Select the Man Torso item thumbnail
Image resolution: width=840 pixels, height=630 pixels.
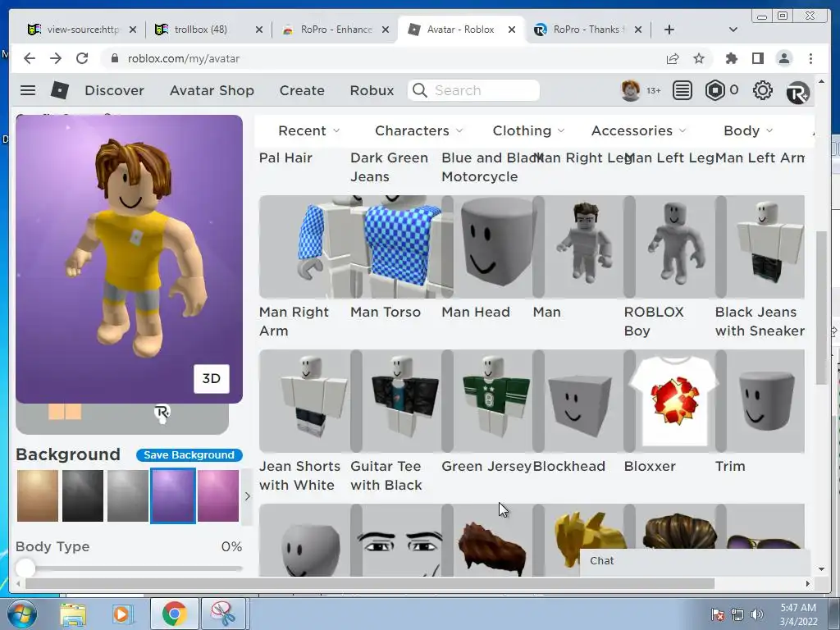(401, 246)
